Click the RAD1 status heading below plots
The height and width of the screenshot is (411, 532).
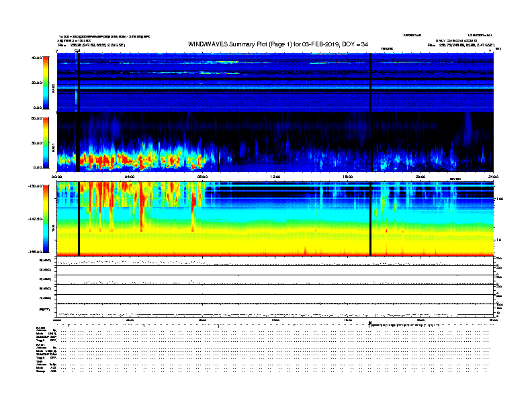coord(40,345)
